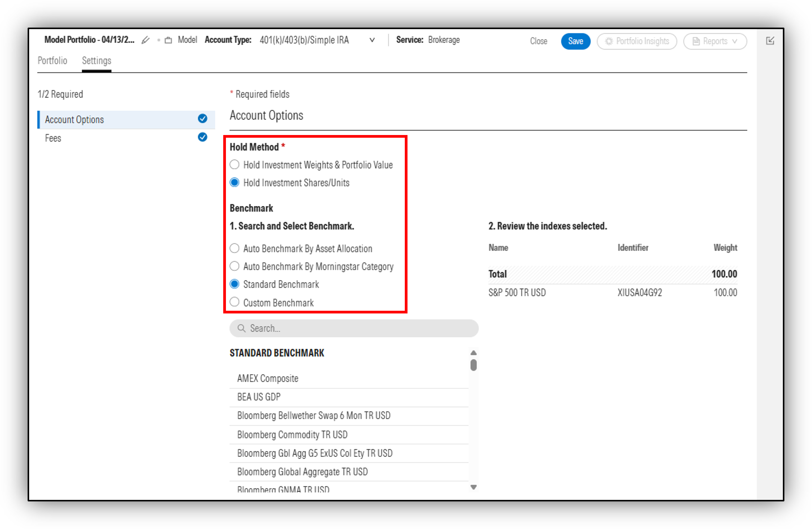Select BEA US GDP benchmark
The height and width of the screenshot is (529, 812).
point(349,398)
